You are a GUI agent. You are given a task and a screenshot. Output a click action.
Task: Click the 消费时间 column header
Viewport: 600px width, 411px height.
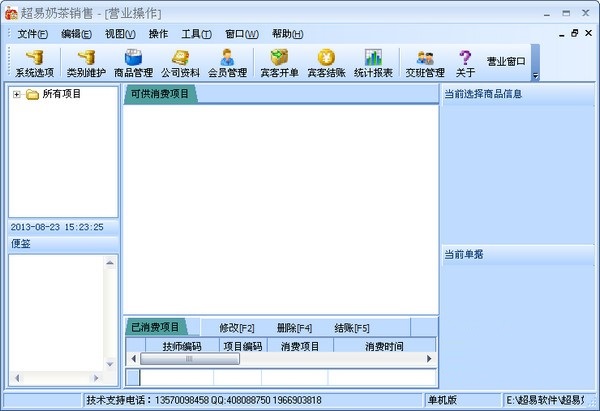click(384, 346)
